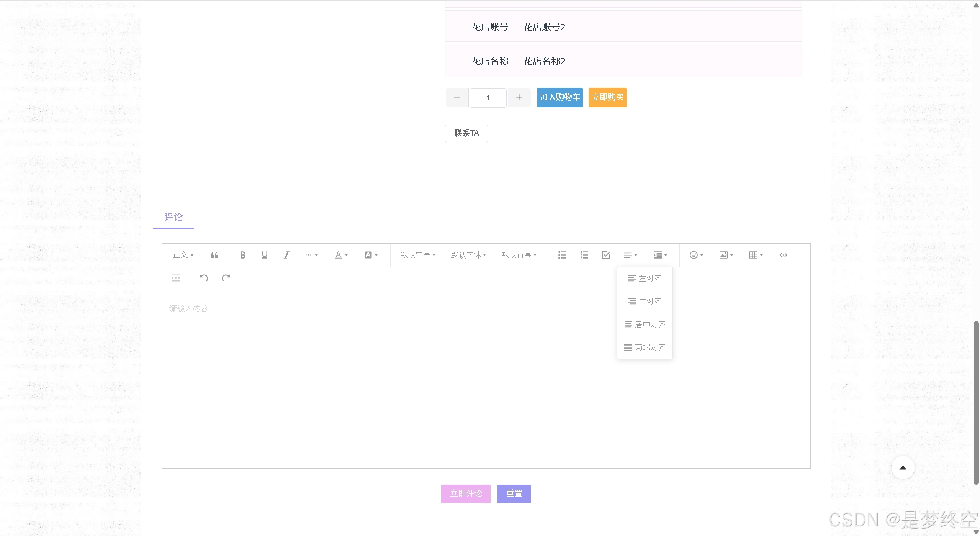This screenshot has height=536, width=980.
Task: Open the 默认字体 font family dropdown
Action: coord(468,255)
